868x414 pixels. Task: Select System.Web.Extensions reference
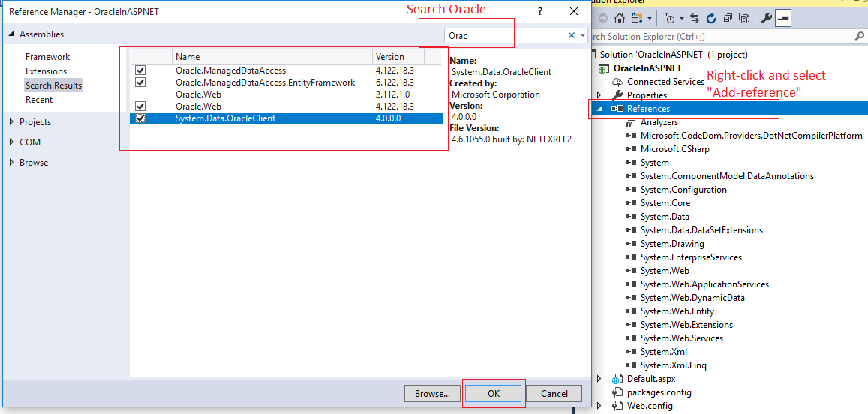coord(686,324)
